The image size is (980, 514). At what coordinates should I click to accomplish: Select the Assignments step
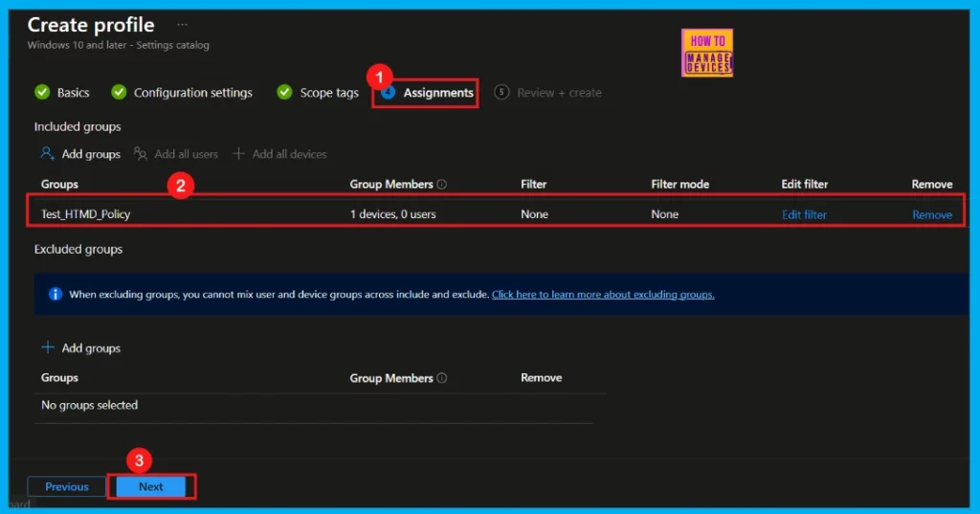[438, 93]
